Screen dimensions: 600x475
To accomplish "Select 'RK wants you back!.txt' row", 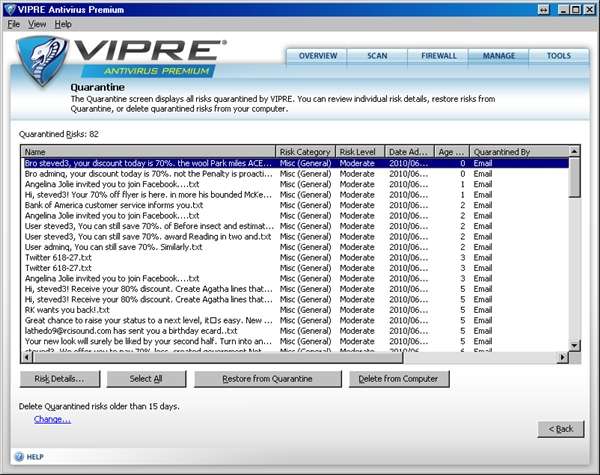I will 295,310.
